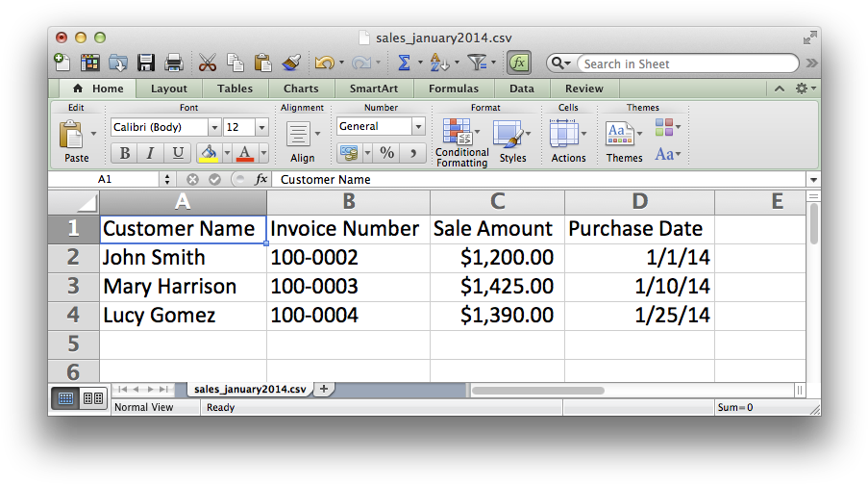Open the templates gallery icon

90,63
